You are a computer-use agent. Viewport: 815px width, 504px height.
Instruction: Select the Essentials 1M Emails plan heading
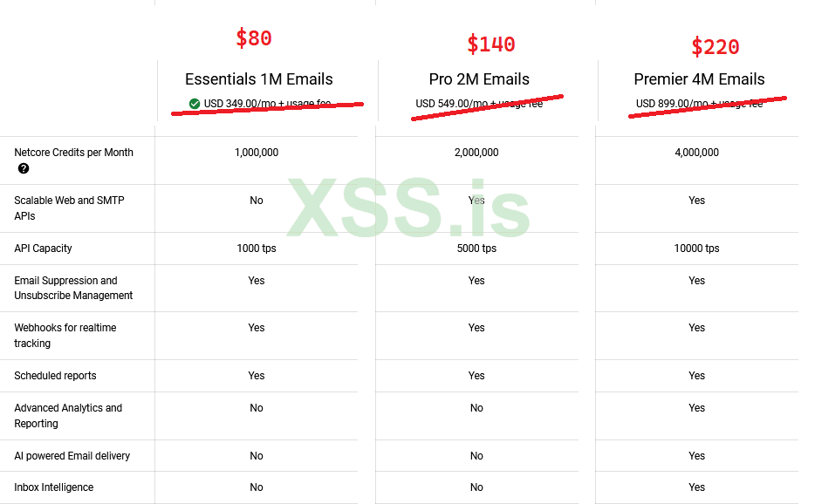tap(258, 79)
